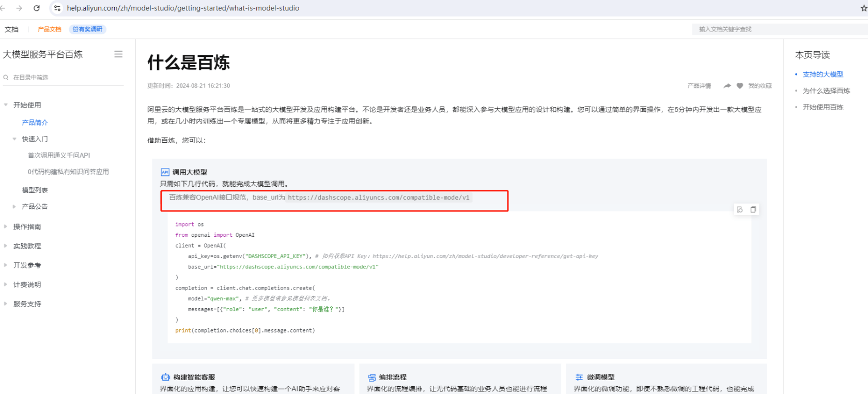
Task: Click the model="qwen-max" code line
Action: [x=259, y=298]
